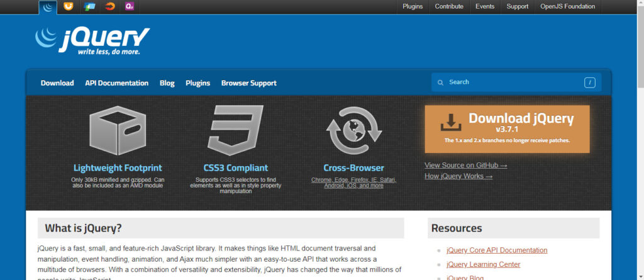
Task: Open jQuery Core API Documentation link
Action: tap(497, 250)
